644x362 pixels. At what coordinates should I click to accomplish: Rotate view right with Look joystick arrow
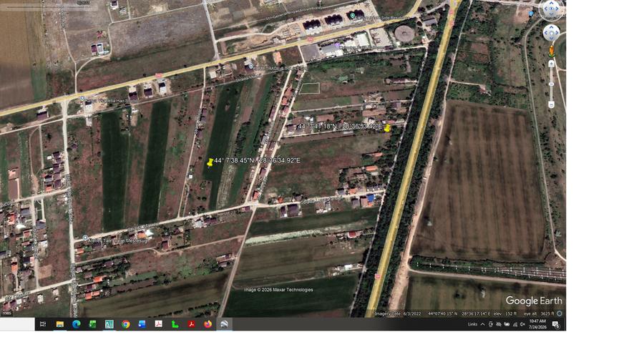click(x=557, y=9)
